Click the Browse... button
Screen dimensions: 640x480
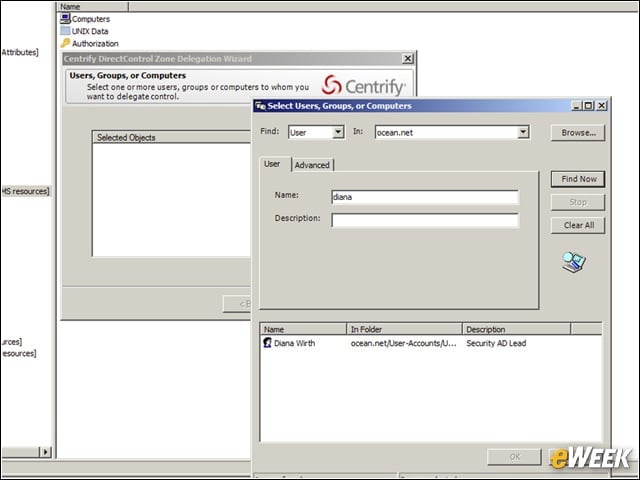pyautogui.click(x=578, y=133)
